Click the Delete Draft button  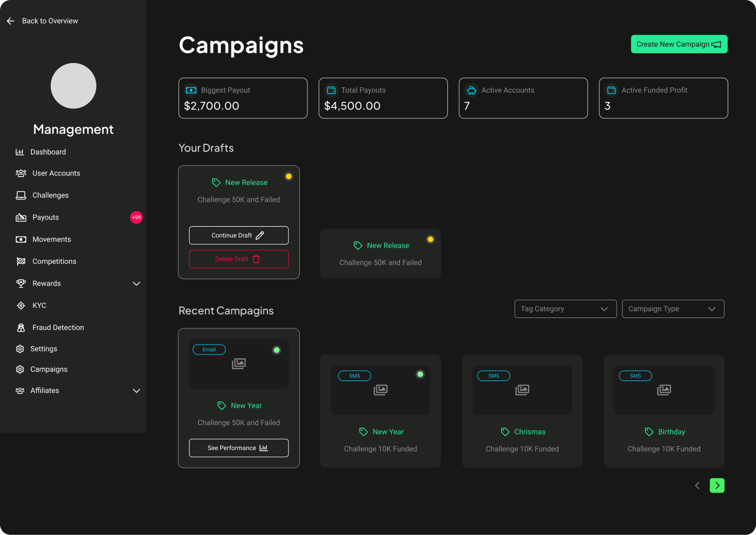coord(239,259)
